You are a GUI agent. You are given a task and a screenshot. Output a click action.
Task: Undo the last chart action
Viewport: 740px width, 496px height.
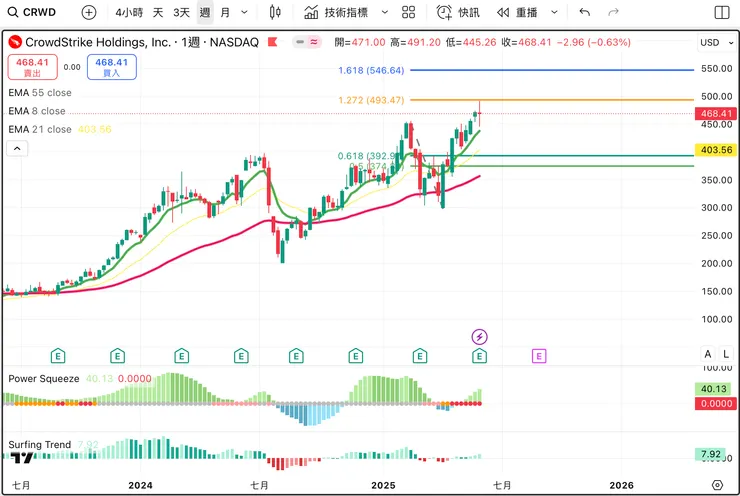click(585, 12)
